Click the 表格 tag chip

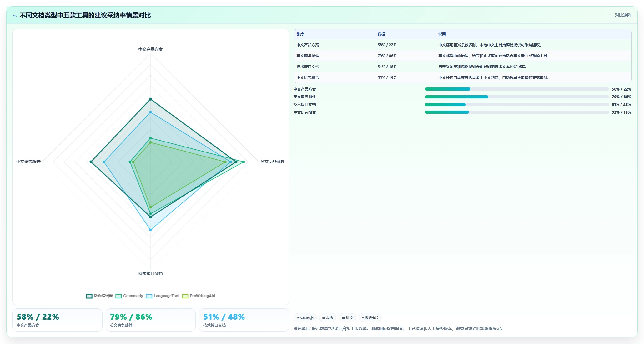[327, 318]
